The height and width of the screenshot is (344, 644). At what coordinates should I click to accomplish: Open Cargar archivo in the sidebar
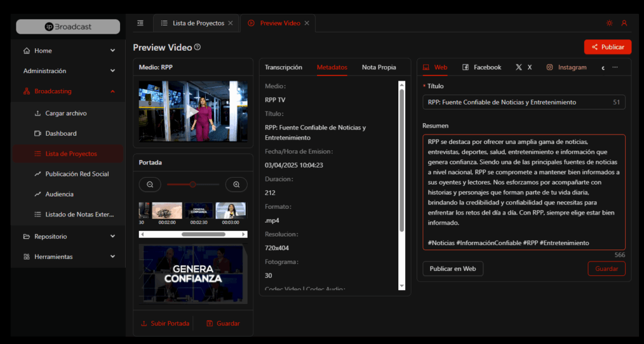click(x=66, y=113)
